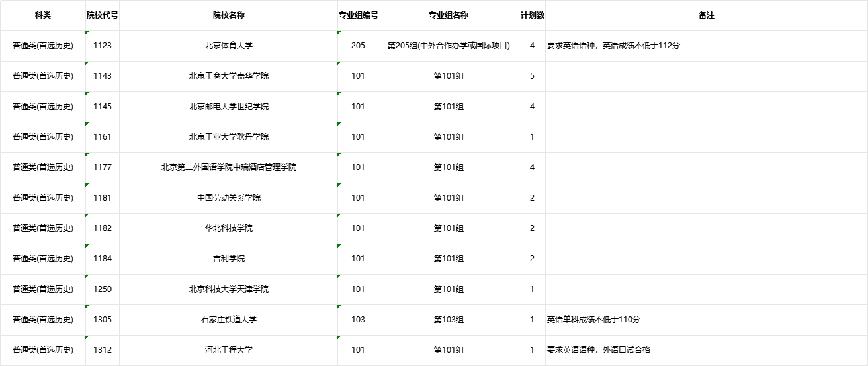The width and height of the screenshot is (868, 366).
Task: Select the 第205组(中外合作办学或国际项目) cell
Action: tap(448, 46)
